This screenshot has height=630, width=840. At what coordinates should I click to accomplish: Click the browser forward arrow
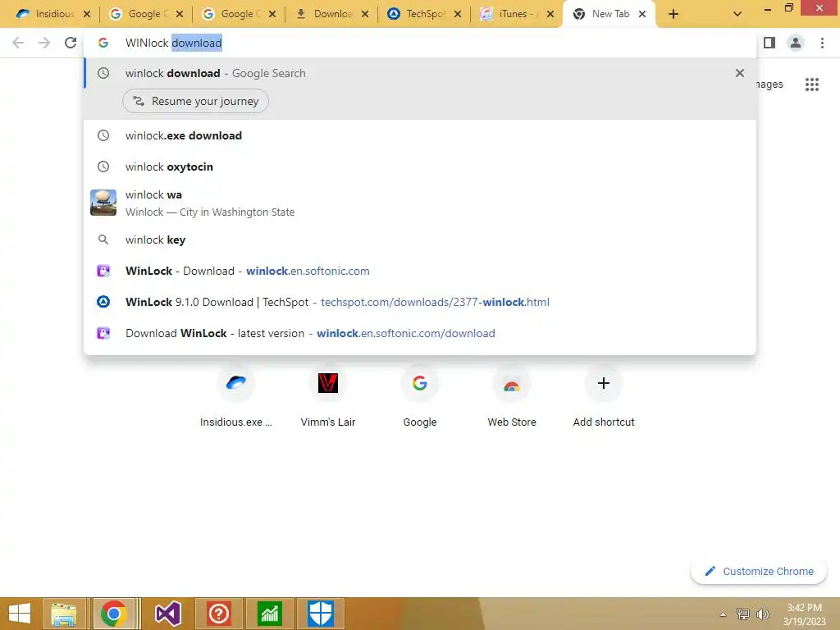pos(44,43)
